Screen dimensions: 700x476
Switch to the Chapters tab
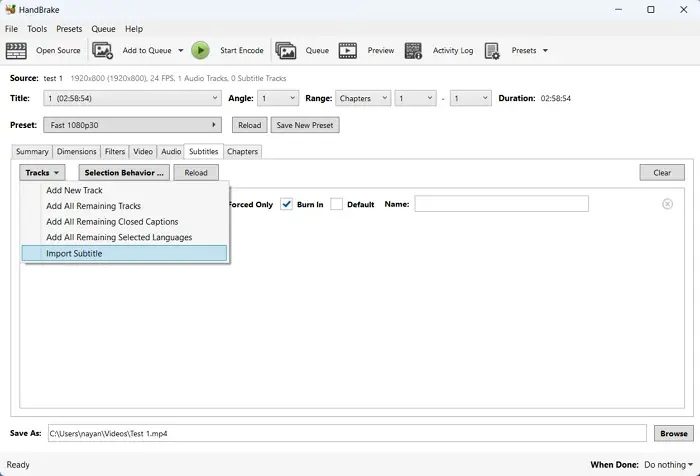pos(242,152)
